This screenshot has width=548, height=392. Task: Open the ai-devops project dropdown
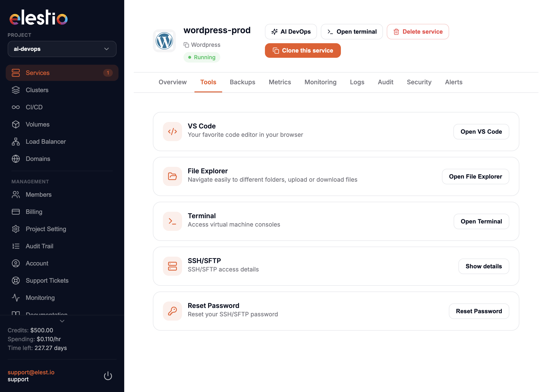point(62,49)
